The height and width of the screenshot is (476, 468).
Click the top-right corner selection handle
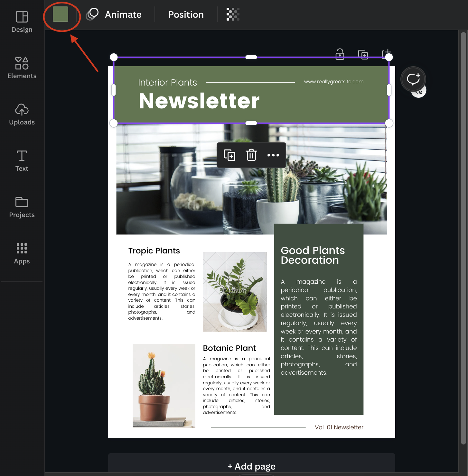pyautogui.click(x=389, y=57)
